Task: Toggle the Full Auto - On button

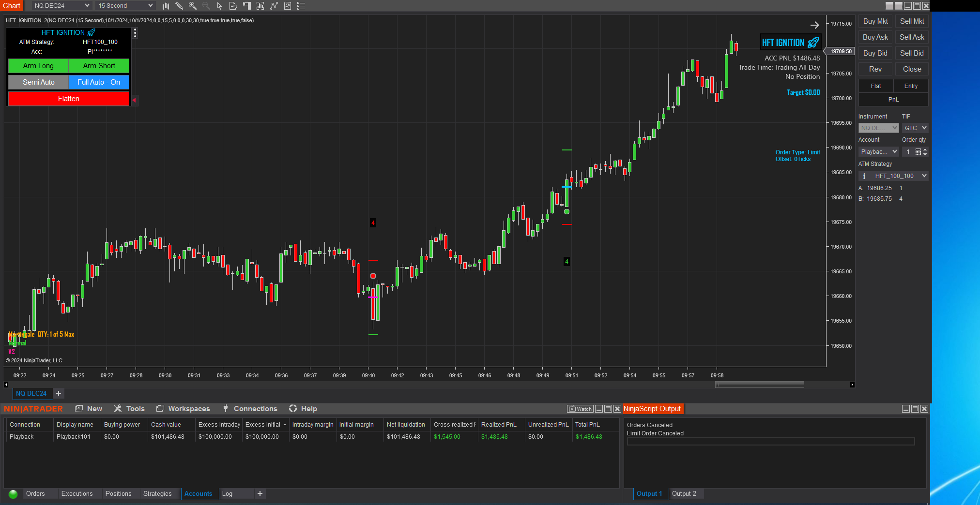Action: point(99,82)
